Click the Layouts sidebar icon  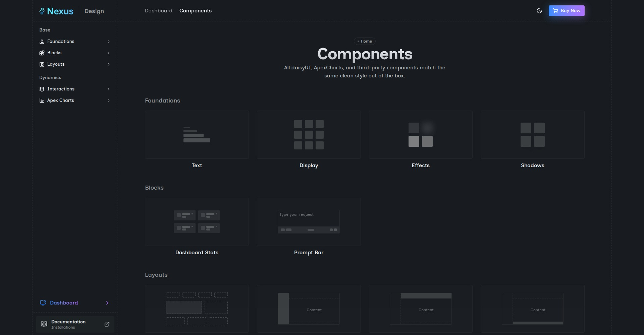[42, 64]
